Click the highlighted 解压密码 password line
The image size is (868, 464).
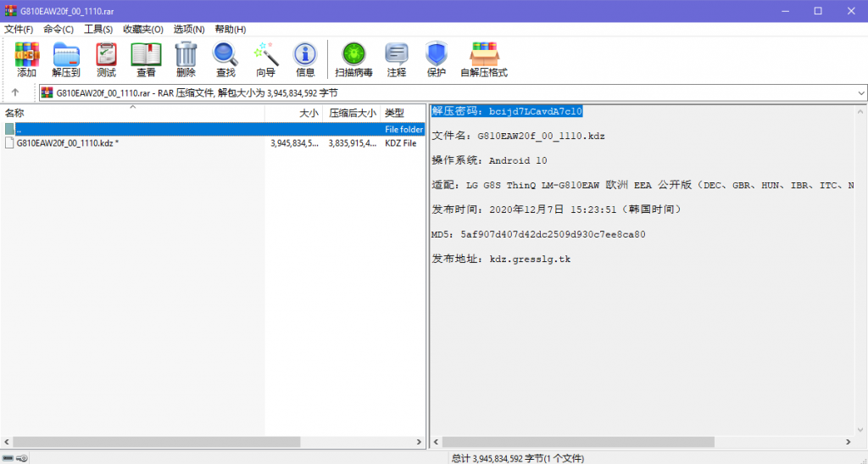click(507, 111)
